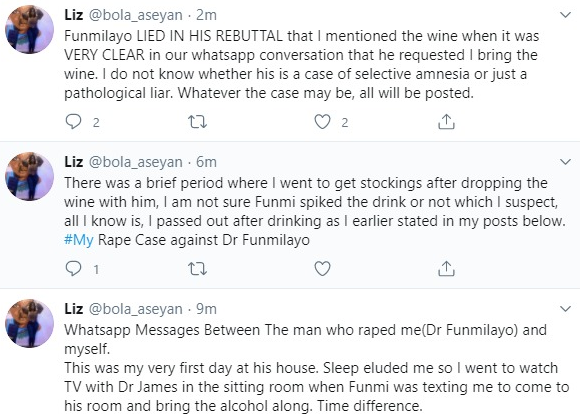This screenshot has height=419, width=580.
Task: Share the 2m tweet via share icon
Action: point(446,122)
